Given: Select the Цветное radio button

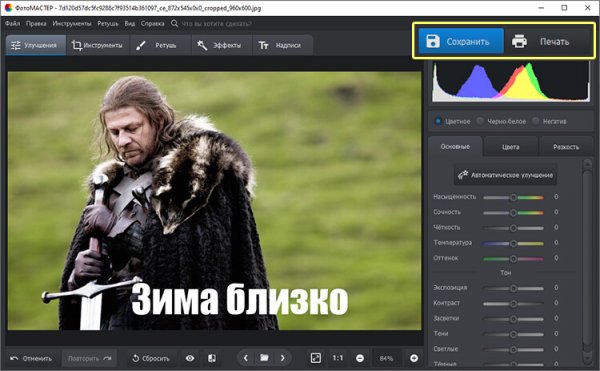Looking at the screenshot, I should (x=439, y=121).
